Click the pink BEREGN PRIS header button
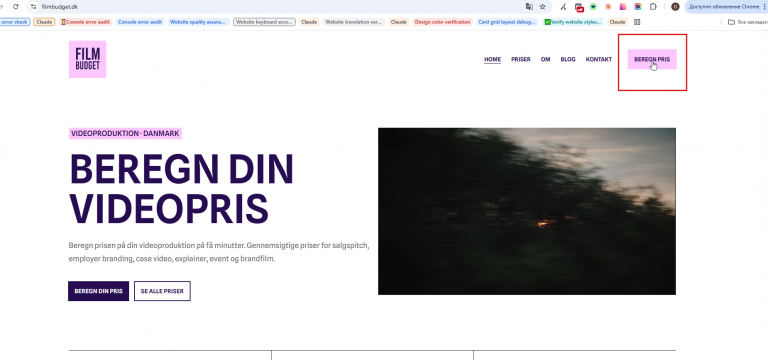Viewport: 768px width, 360px height. tap(652, 59)
